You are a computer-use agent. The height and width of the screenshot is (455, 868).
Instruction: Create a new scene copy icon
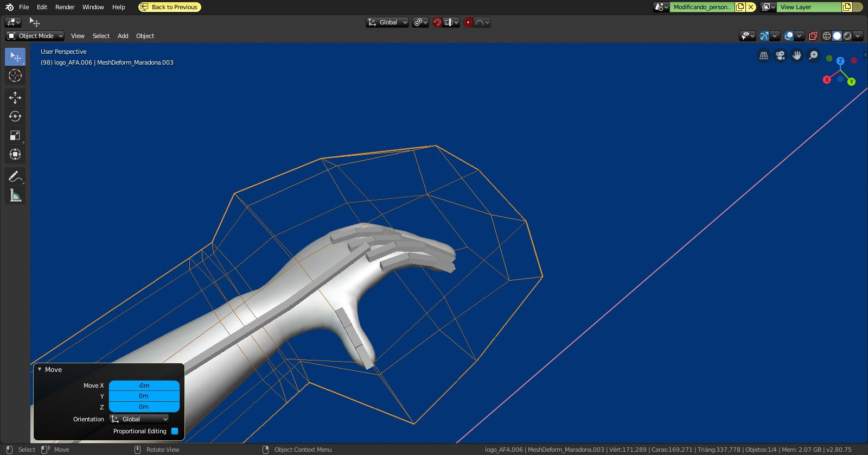pyautogui.click(x=740, y=7)
